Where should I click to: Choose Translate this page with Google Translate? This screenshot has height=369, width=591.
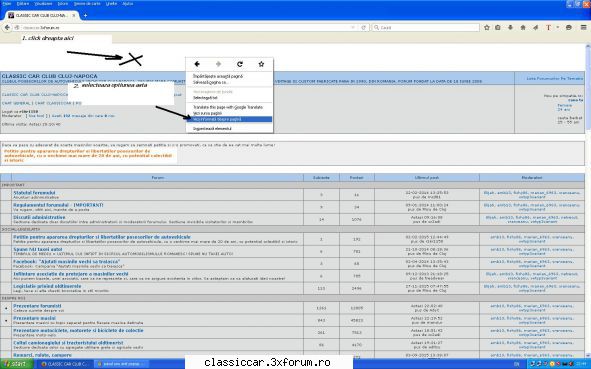pos(228,107)
